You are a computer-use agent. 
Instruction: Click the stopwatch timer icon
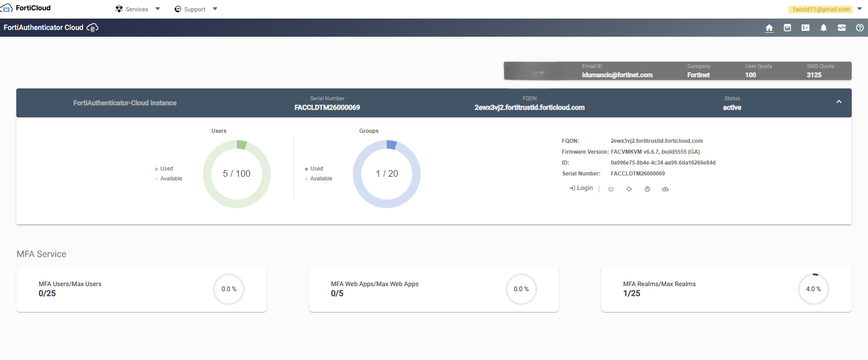(647, 189)
